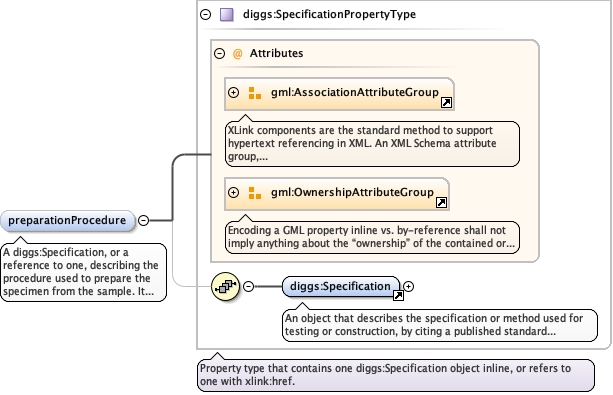Follow reference arrow on gml:OwnershipAttributeGroup
The width and height of the screenshot is (613, 395).
tap(441, 202)
